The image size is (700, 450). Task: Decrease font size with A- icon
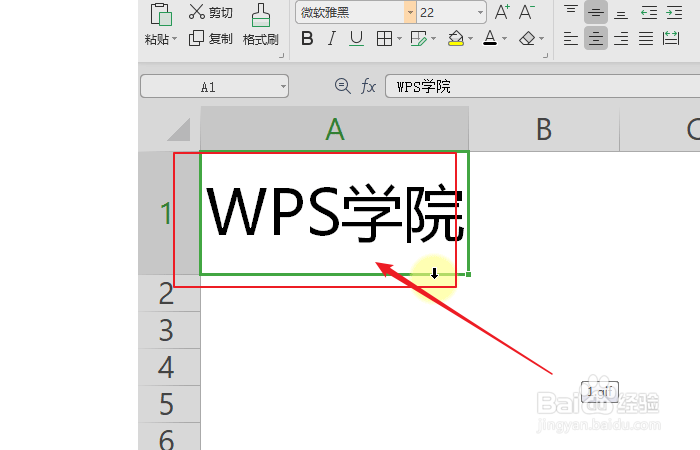point(527,12)
